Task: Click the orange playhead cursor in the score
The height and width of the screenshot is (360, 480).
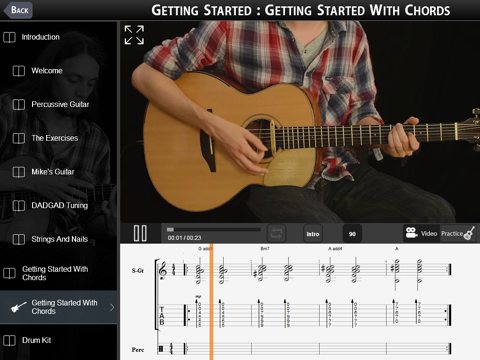Action: coord(211,302)
